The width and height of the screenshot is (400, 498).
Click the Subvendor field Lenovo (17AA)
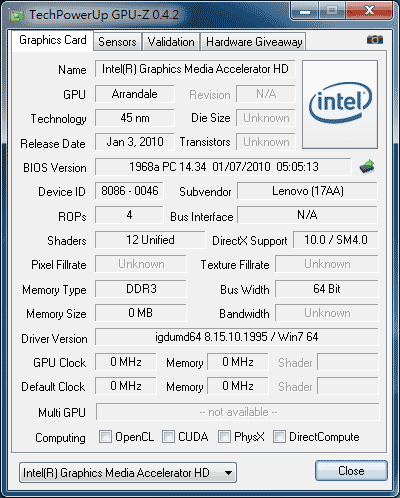point(307,191)
